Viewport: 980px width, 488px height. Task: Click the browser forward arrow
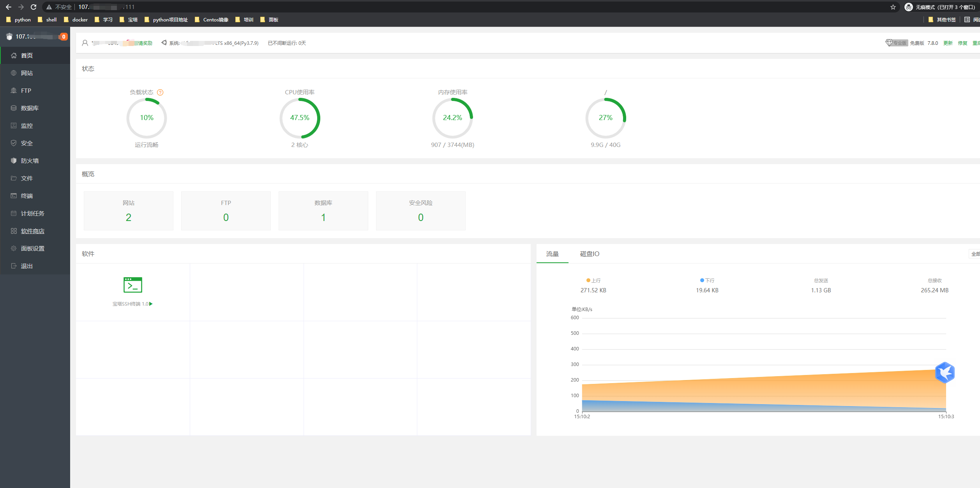click(x=21, y=7)
